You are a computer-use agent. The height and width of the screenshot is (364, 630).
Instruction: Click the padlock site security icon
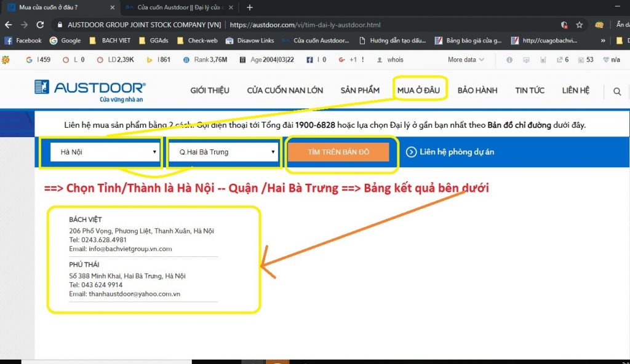(60, 25)
